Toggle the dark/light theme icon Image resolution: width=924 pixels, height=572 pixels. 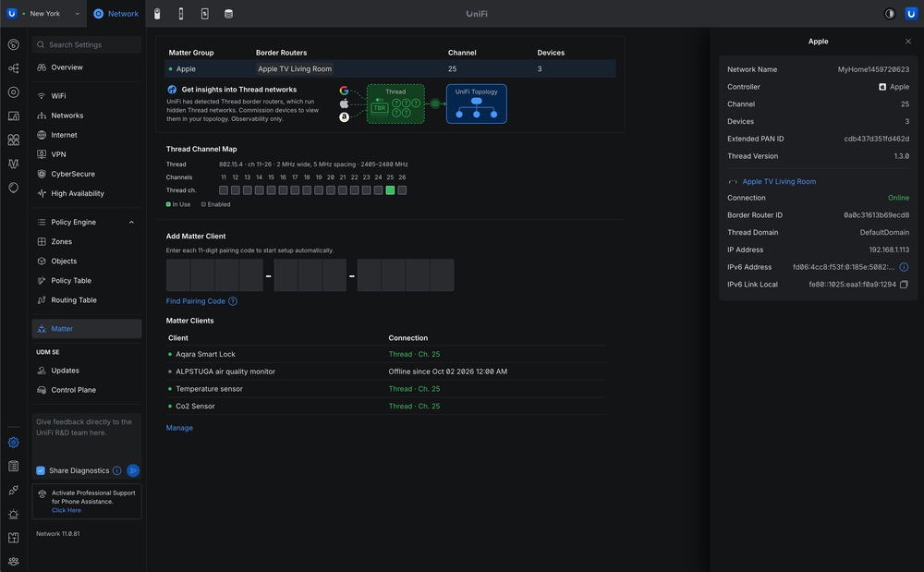[889, 14]
